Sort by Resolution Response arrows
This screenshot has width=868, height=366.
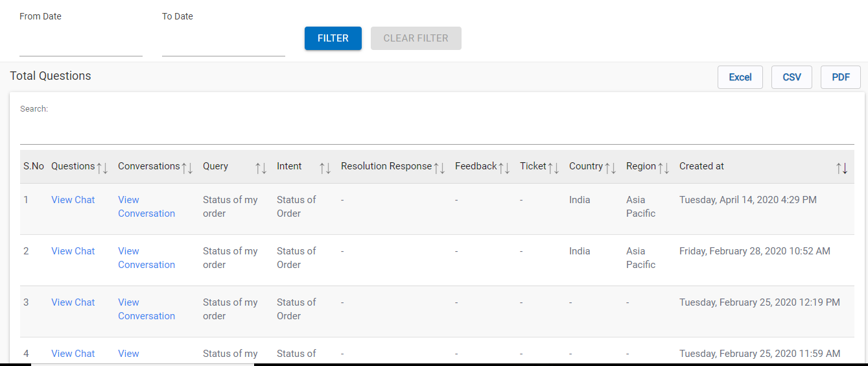[440, 168]
